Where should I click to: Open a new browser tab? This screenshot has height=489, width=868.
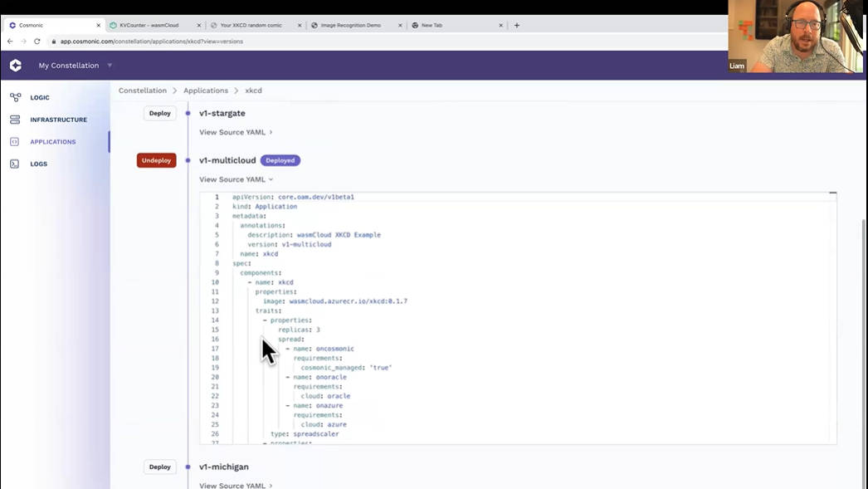517,25
